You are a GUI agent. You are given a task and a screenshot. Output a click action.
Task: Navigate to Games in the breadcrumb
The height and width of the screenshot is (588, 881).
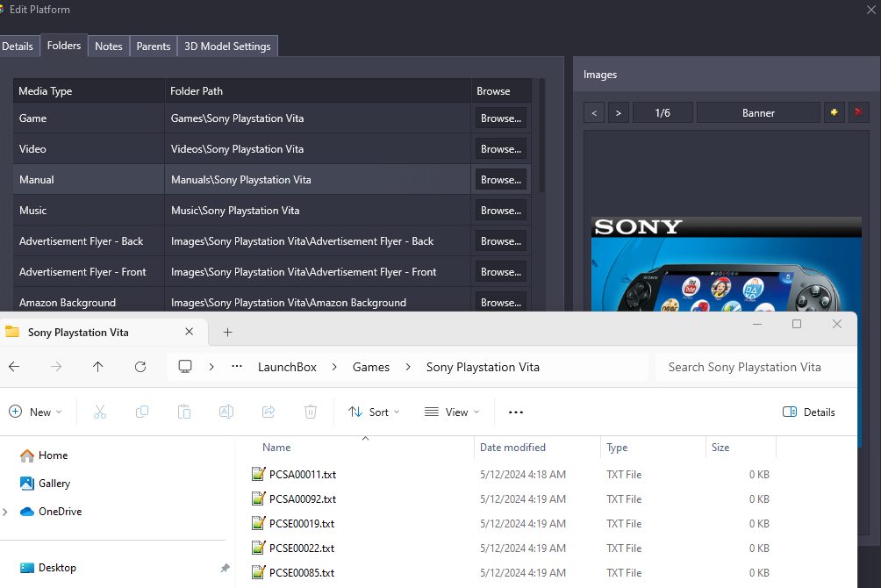coord(371,367)
